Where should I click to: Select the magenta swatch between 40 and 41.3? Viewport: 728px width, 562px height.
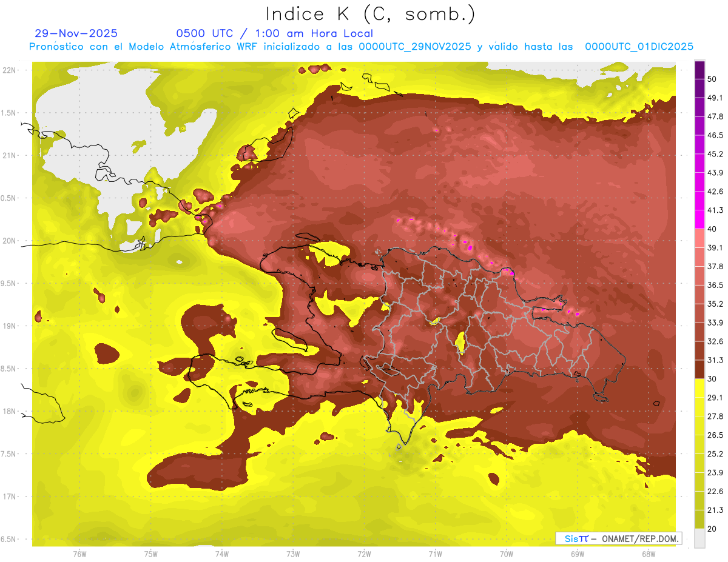699,219
